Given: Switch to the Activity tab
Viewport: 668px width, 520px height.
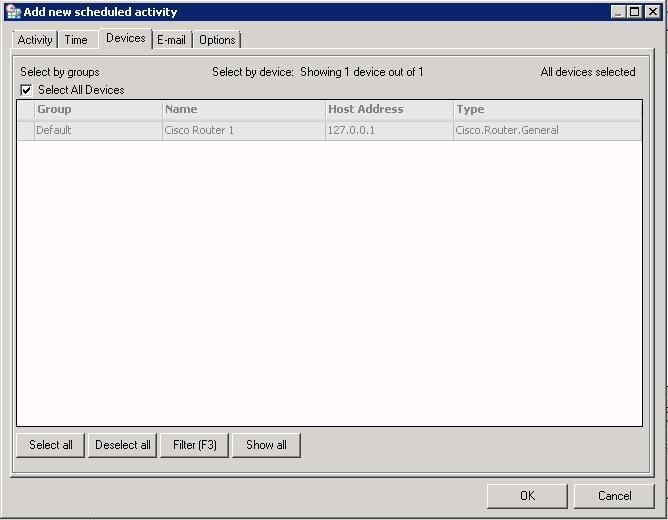Looking at the screenshot, I should coord(35,40).
